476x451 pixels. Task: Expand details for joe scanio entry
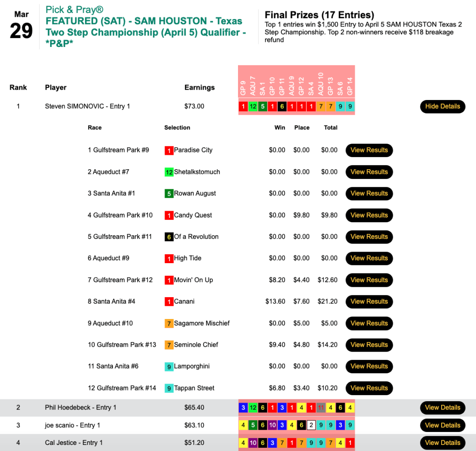(x=442, y=425)
